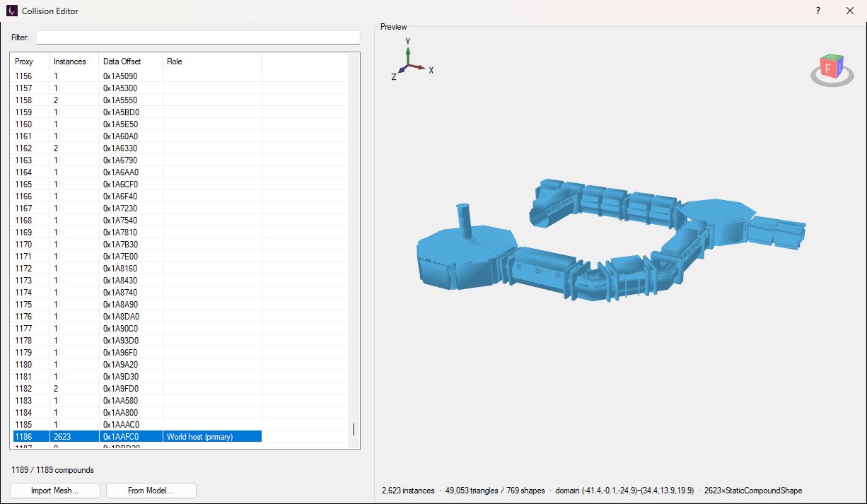Select proxy row 1170
Image resolution: width=867 pixels, height=504 pixels.
coord(137,245)
